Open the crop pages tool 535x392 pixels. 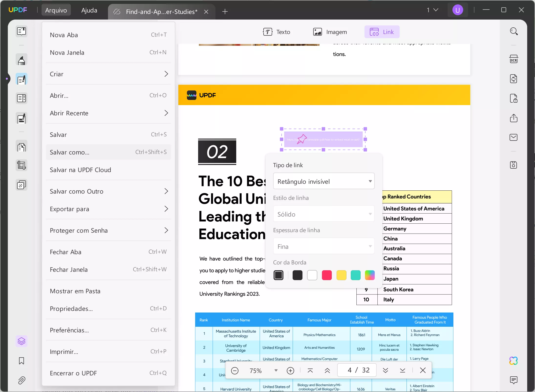pos(21,165)
